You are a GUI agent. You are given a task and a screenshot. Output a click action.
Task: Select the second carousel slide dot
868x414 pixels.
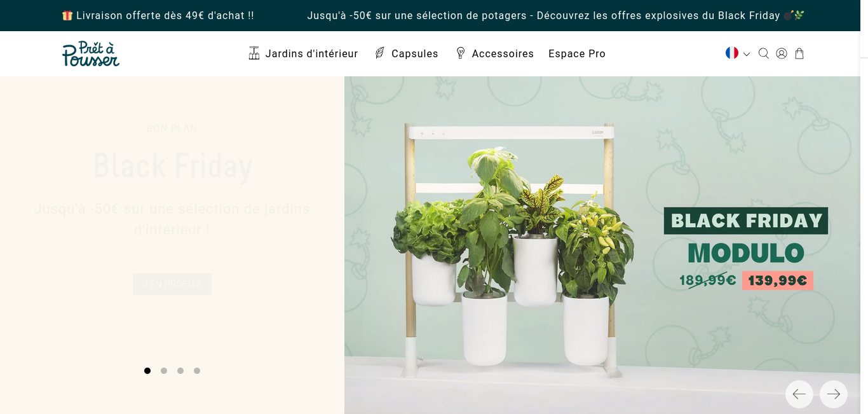coord(164,371)
